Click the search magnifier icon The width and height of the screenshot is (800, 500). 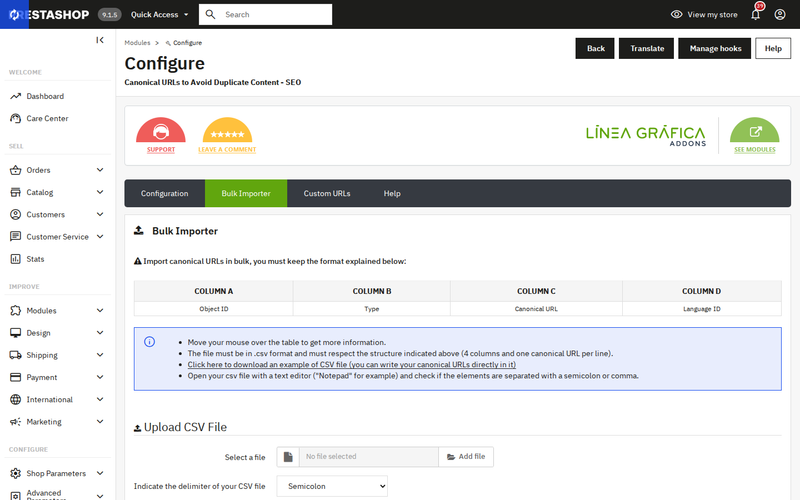pyautogui.click(x=210, y=14)
